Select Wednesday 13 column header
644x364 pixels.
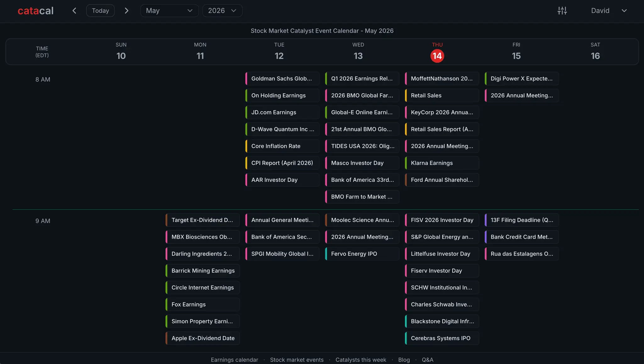tap(358, 52)
